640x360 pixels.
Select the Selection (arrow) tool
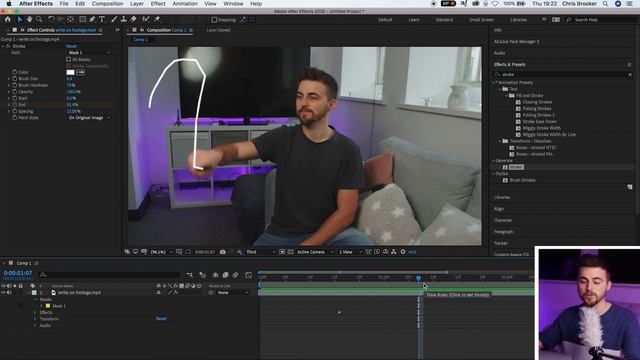tap(20, 19)
